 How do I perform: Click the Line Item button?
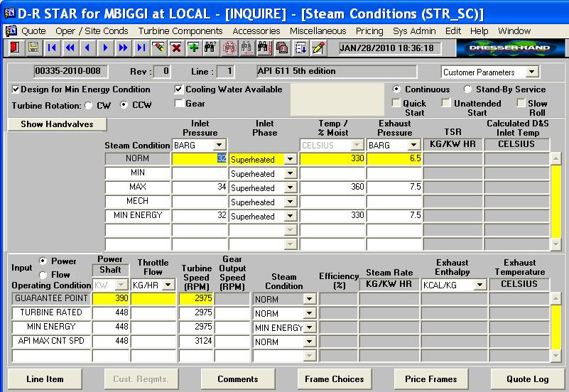pos(45,379)
